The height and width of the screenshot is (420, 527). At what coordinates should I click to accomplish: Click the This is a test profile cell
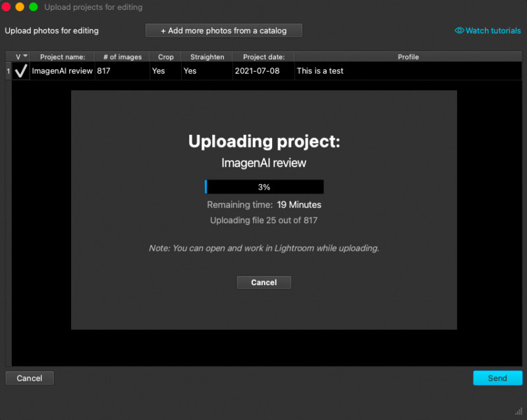point(408,71)
